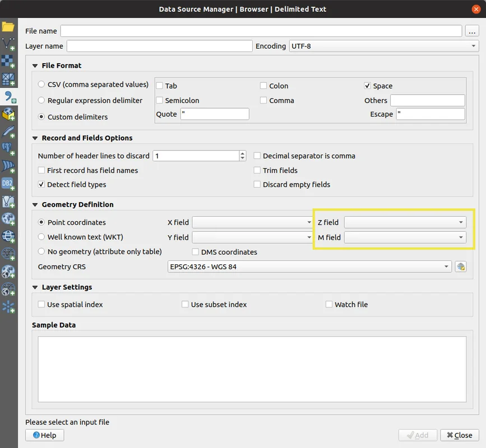Switch to the Vector layer source icon

[8, 44]
